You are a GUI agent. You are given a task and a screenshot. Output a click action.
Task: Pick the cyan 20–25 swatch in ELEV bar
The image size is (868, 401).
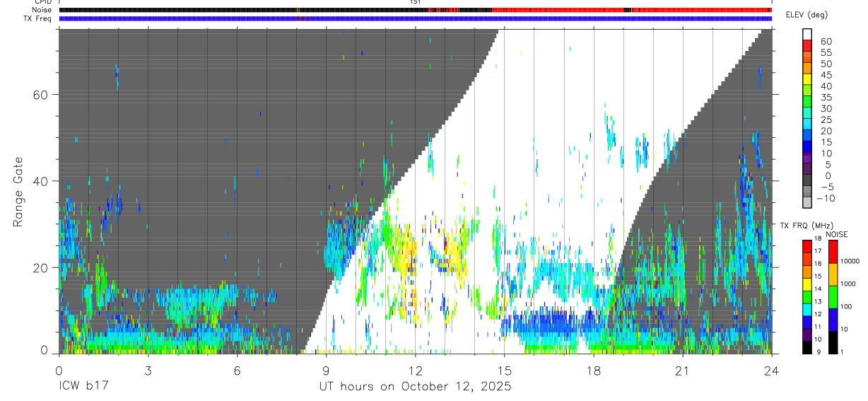point(807,124)
